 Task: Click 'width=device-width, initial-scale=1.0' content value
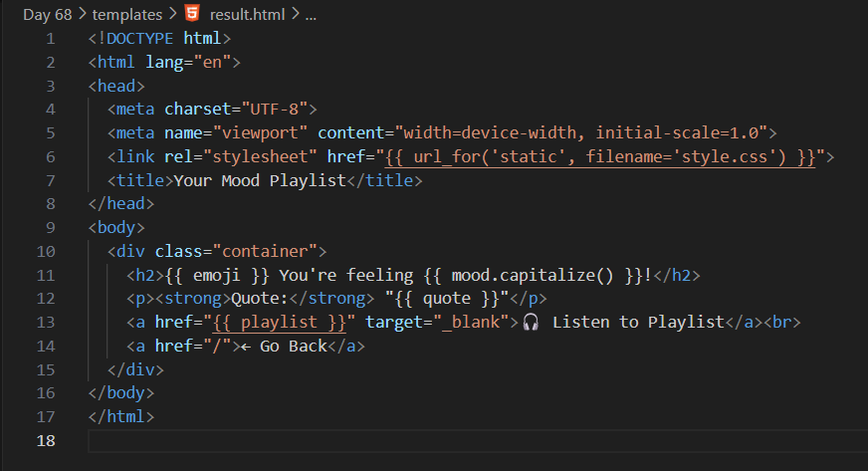pyautogui.click(x=581, y=133)
